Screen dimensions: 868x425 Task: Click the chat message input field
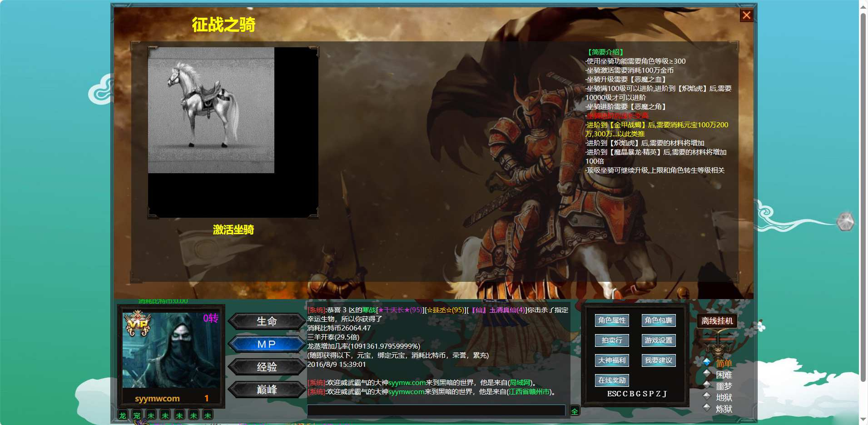(x=436, y=410)
